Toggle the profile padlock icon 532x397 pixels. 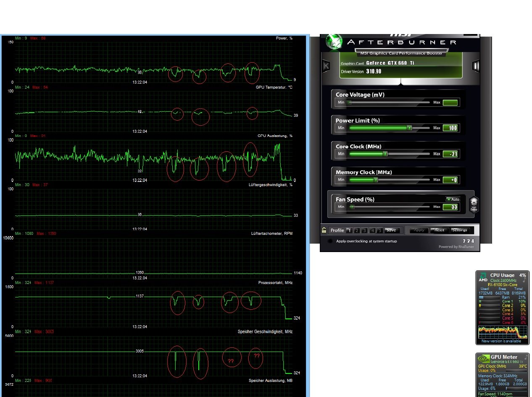coord(324,230)
